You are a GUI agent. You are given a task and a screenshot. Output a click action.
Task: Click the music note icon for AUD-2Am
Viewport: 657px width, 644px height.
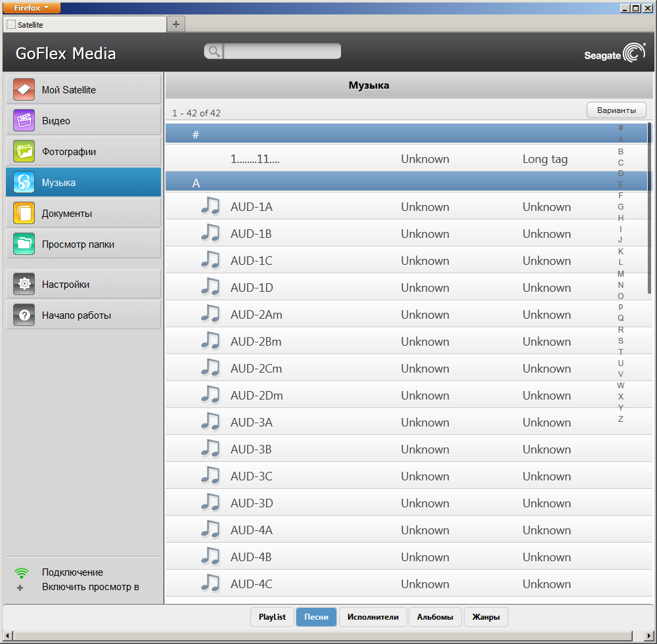pyautogui.click(x=210, y=314)
